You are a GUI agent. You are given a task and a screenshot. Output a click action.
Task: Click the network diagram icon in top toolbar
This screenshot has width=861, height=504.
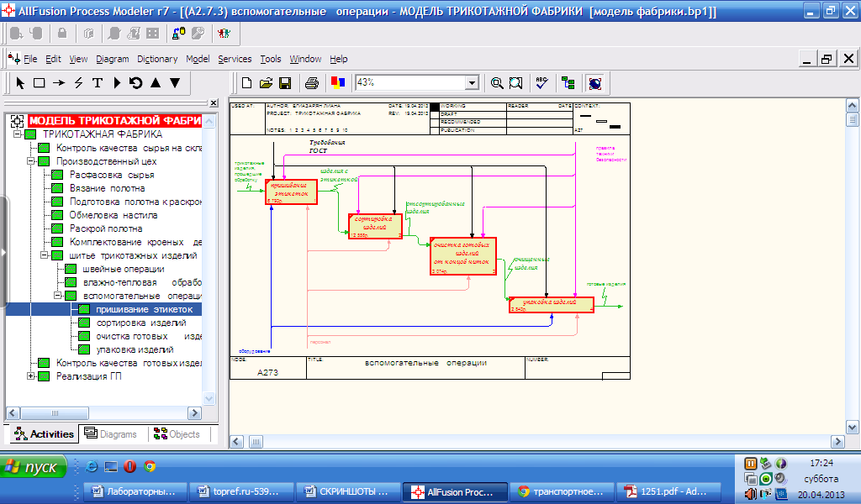[178, 34]
